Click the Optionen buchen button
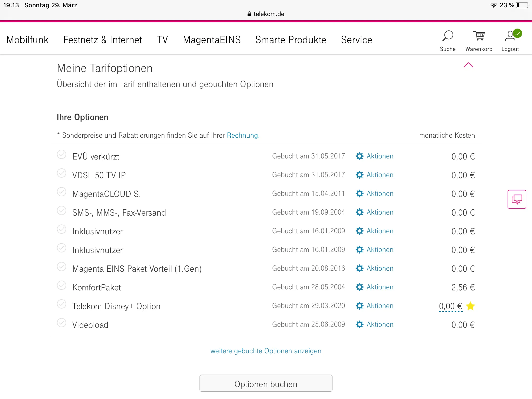 (266, 383)
